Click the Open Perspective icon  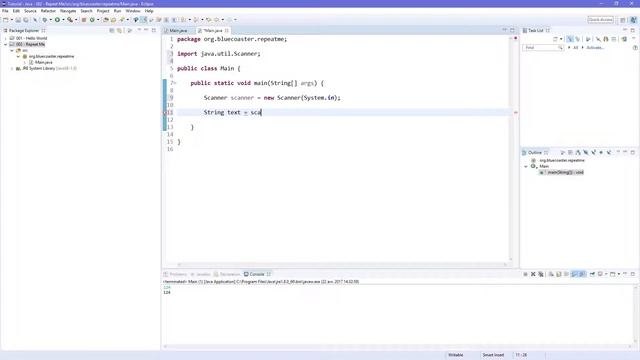click(623, 20)
